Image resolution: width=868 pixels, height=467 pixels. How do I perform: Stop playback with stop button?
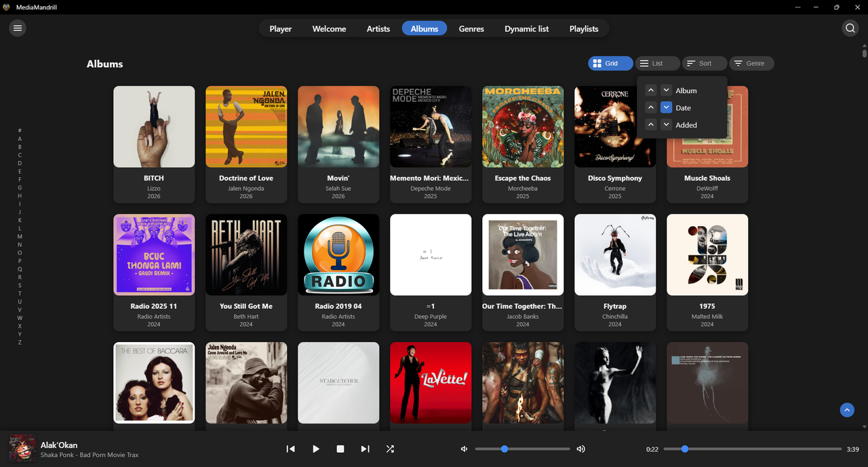click(340, 449)
